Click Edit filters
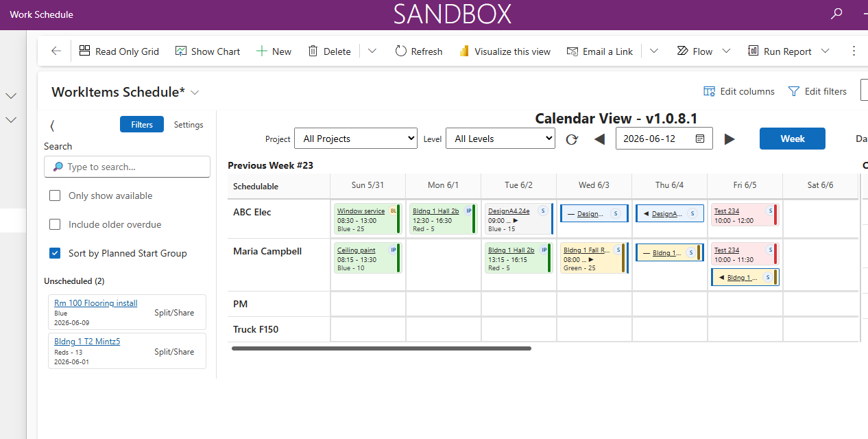The width and height of the screenshot is (868, 439). click(x=817, y=91)
